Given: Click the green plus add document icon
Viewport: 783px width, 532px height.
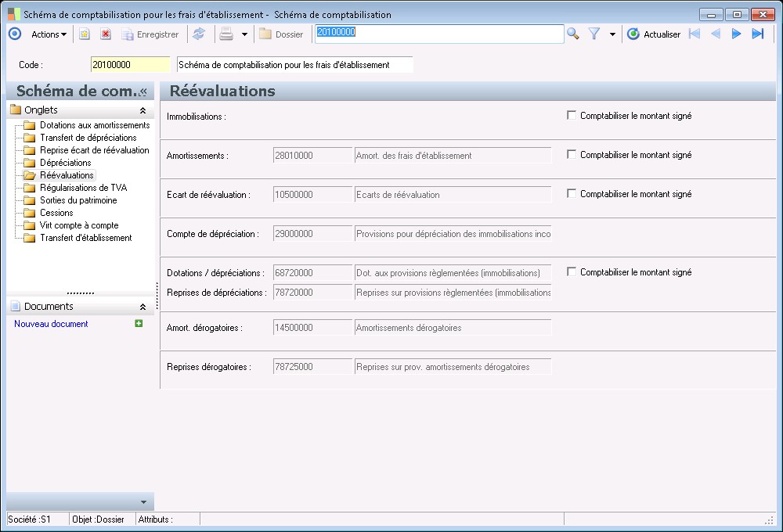Looking at the screenshot, I should (139, 323).
